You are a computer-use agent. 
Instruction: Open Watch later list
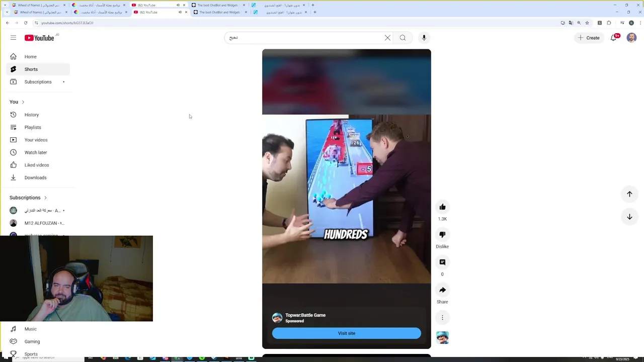(38, 152)
